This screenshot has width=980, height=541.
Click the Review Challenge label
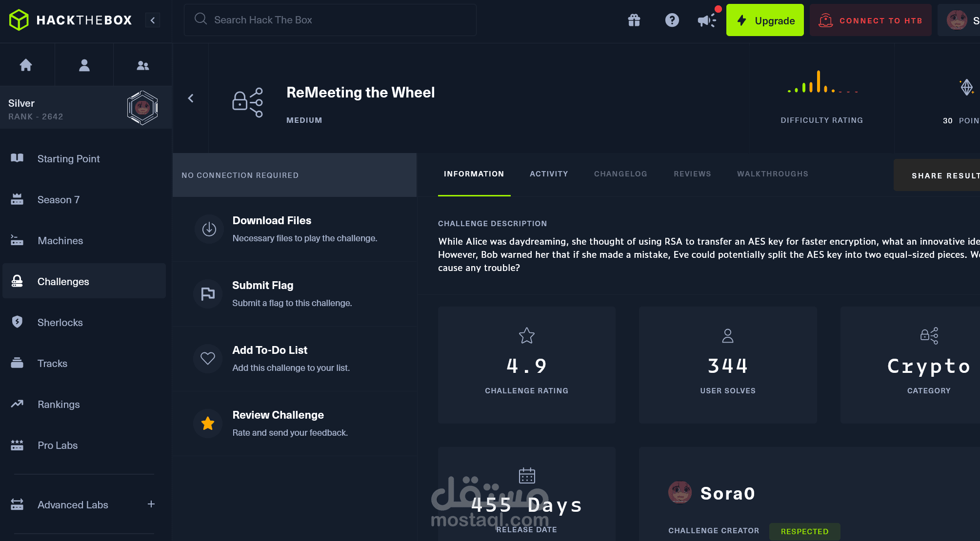(x=278, y=415)
